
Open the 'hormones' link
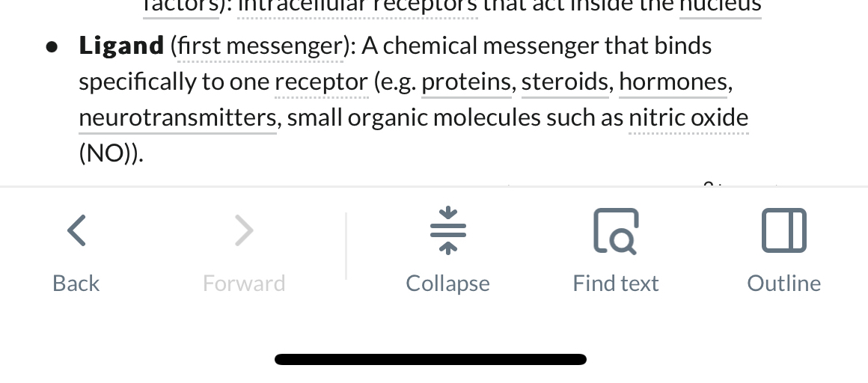[x=673, y=82]
